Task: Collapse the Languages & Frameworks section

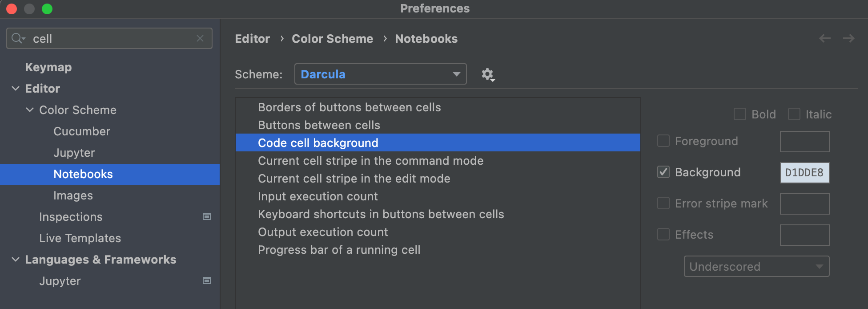Action: (16, 260)
